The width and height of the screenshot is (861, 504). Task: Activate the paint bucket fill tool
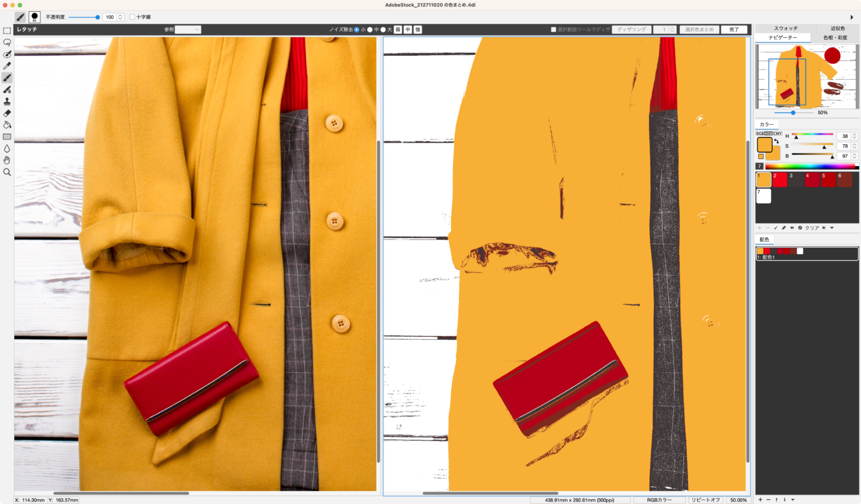coord(7,125)
